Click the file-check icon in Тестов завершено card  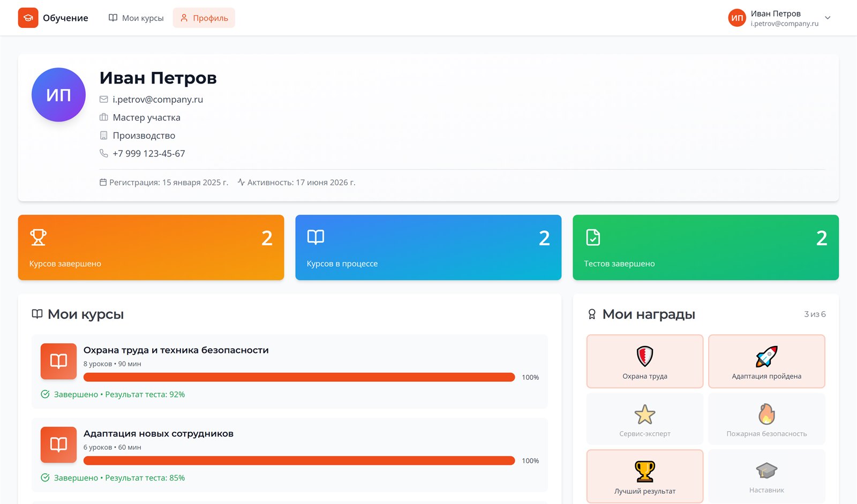point(593,237)
